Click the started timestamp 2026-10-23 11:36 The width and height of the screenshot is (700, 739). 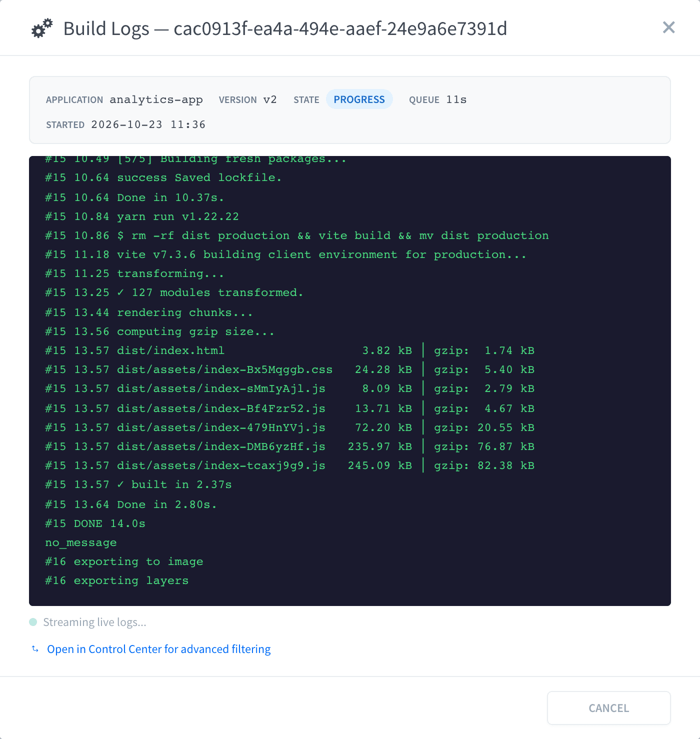pyautogui.click(x=148, y=124)
